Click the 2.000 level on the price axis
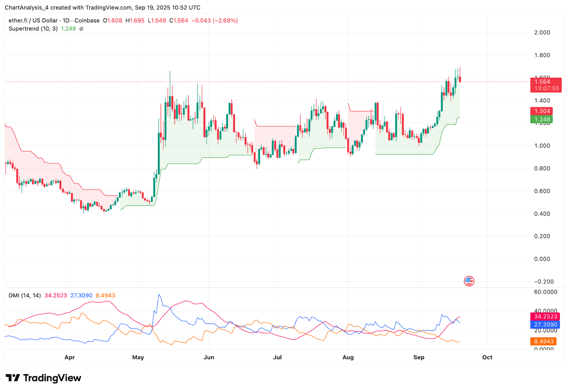Viewport: 569px width, 392px height. pyautogui.click(x=542, y=32)
